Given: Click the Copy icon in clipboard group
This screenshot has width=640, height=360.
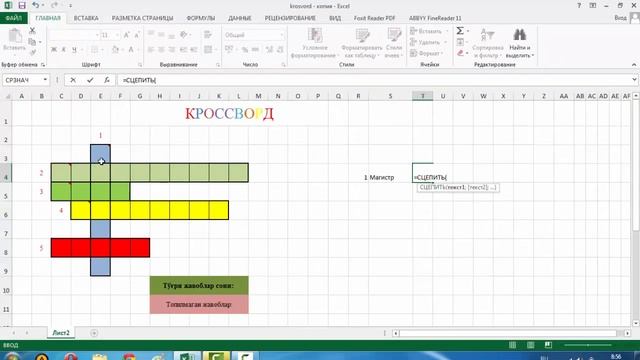Looking at the screenshot, I should pyautogui.click(x=32, y=41).
